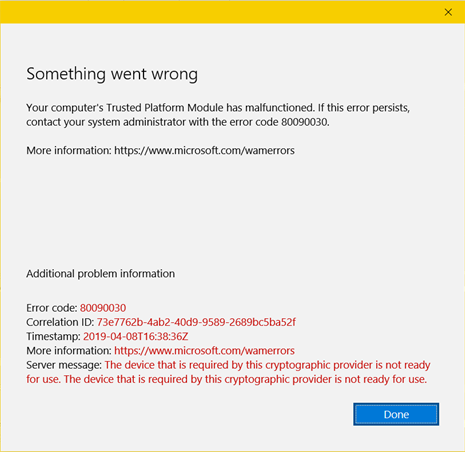This screenshot has height=452, width=465.
Task: Click the Error code label
Action: [x=52, y=308]
